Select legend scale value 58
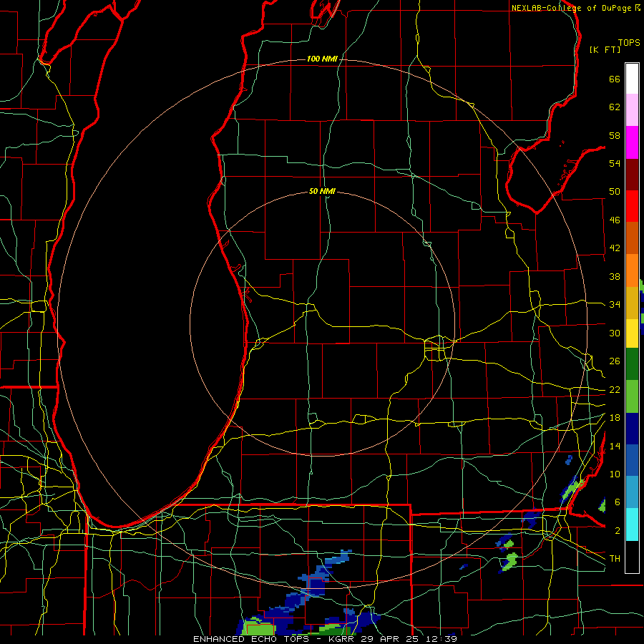The width and height of the screenshot is (644, 644). click(615, 135)
